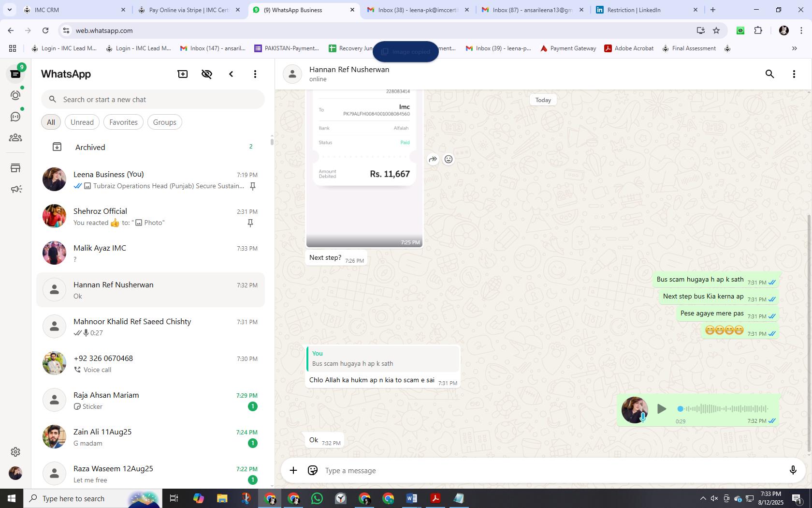Open the tab search dropdown arrow
812x508 pixels.
pos(9,10)
